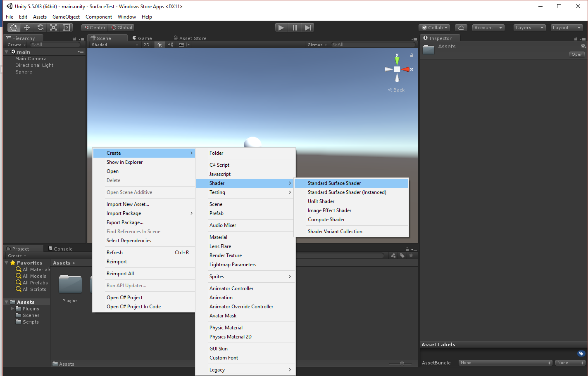The width and height of the screenshot is (588, 376).
Task: Switch to the Game tab
Action: tap(142, 38)
